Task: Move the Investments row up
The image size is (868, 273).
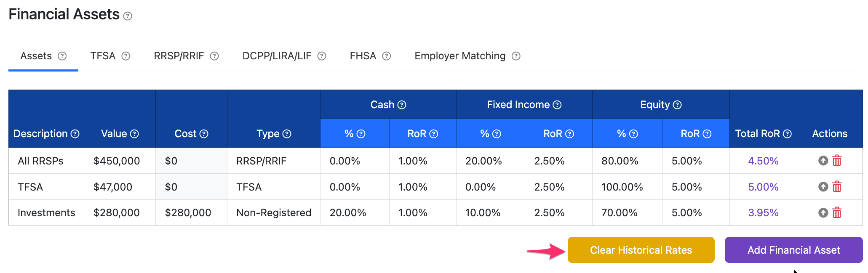Action: coord(823,212)
